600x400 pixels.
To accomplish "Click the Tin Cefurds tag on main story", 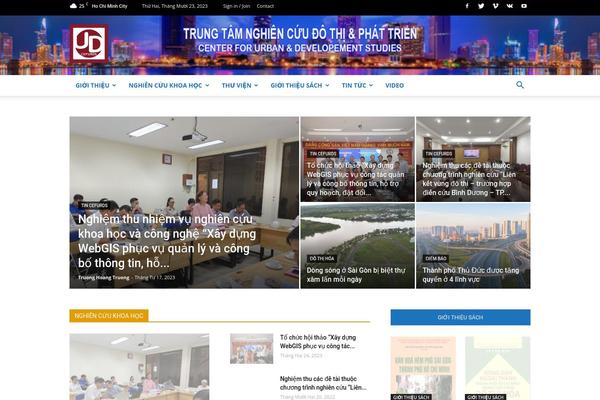I will (x=95, y=205).
